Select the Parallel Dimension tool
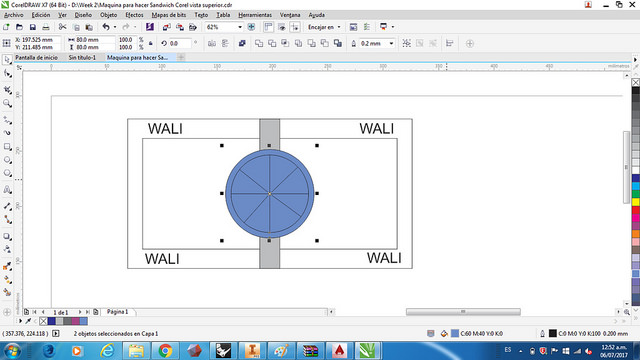 7,207
